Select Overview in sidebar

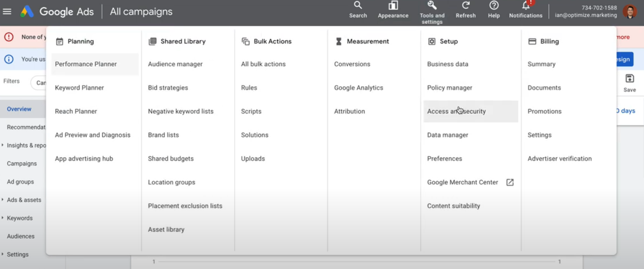click(x=23, y=109)
